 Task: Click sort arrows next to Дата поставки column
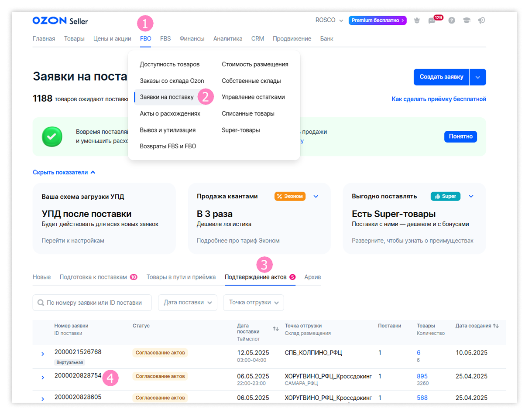click(276, 329)
